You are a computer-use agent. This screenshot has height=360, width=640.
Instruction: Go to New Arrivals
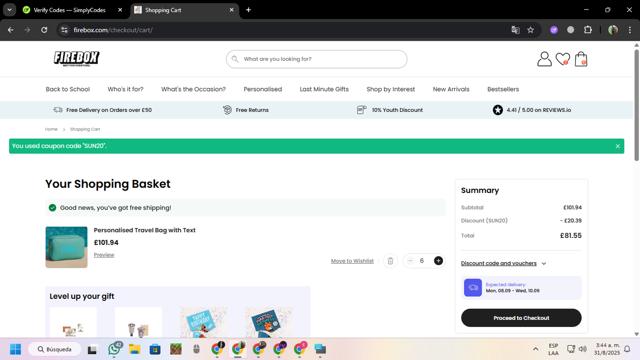(451, 89)
